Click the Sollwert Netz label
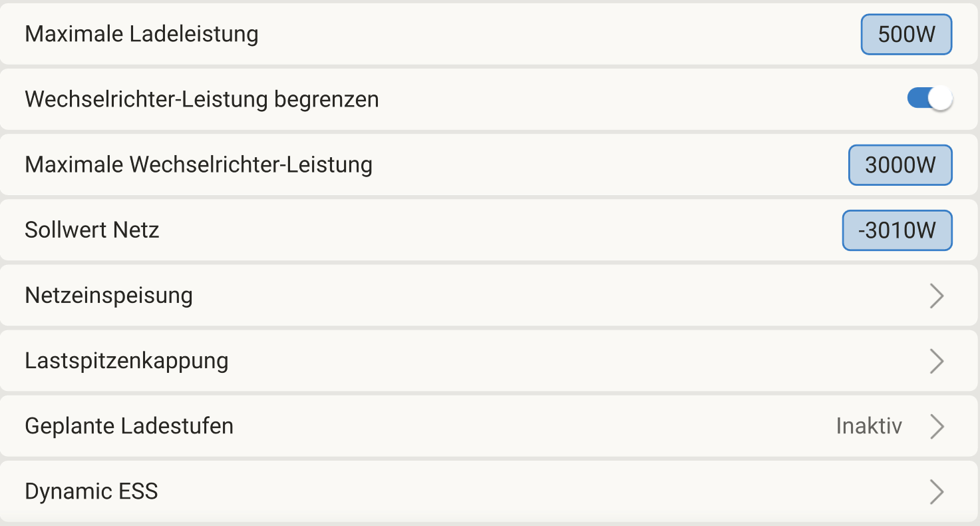The height and width of the screenshot is (526, 980). tap(92, 230)
